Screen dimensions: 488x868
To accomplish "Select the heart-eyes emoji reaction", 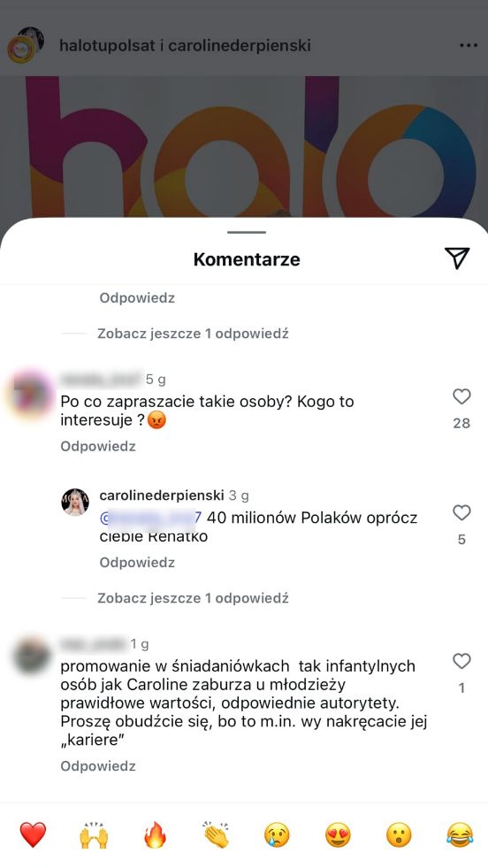I will point(338,834).
